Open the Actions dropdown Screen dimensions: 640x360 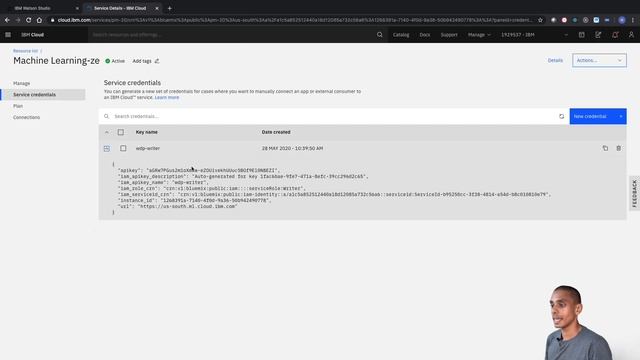(599, 60)
